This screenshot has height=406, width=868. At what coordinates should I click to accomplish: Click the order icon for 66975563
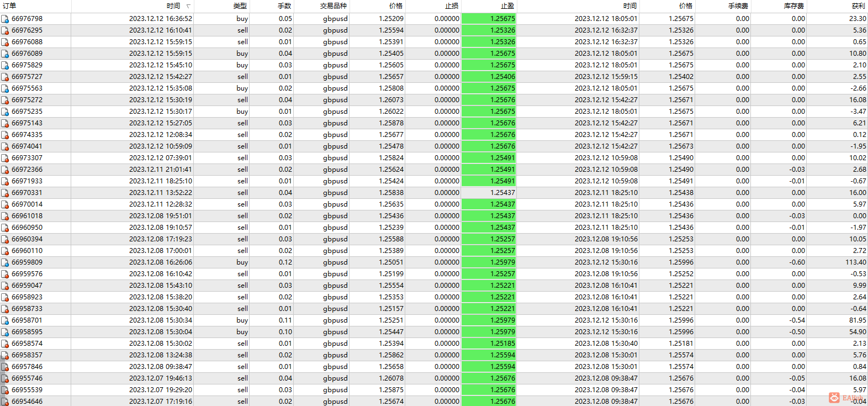(x=5, y=88)
